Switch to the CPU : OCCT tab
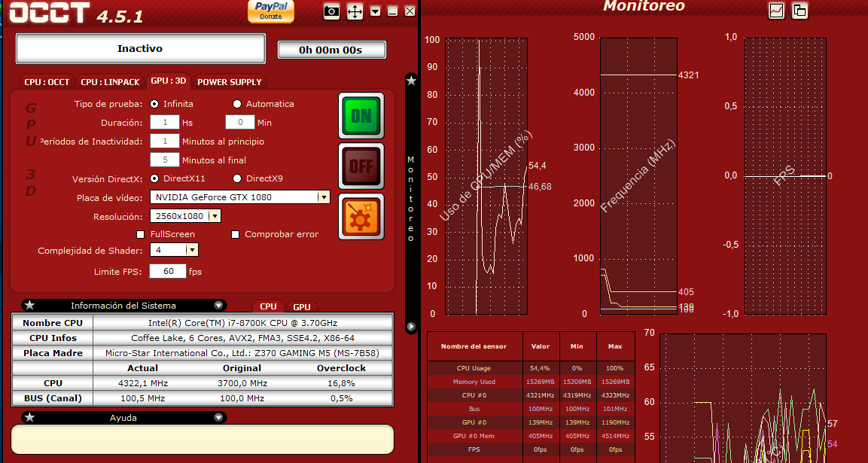Screen dimensions: 868x463 pyautogui.click(x=47, y=82)
